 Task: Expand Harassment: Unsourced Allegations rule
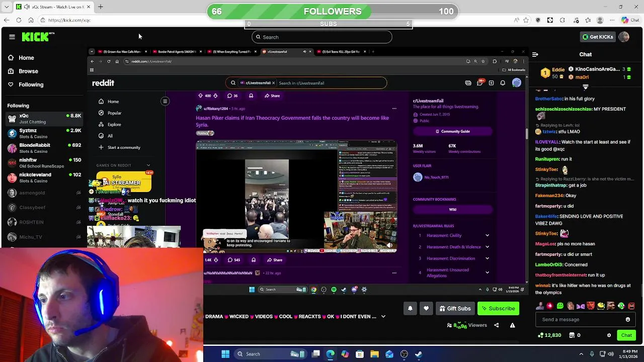point(487,273)
